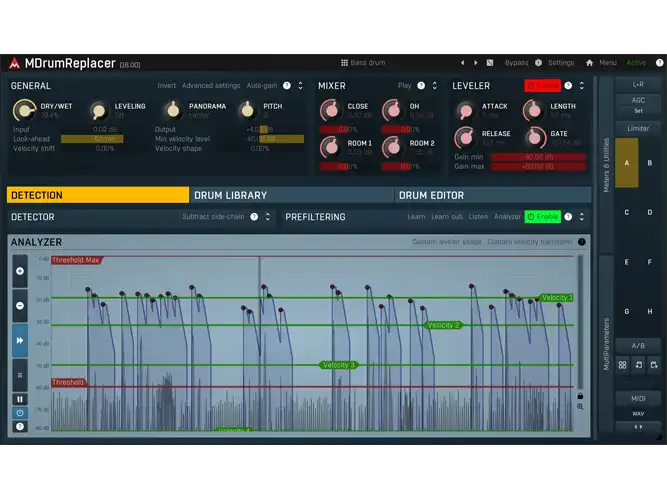This screenshot has width=667, height=500.
Task: Open the Settings menu
Action: (561, 63)
